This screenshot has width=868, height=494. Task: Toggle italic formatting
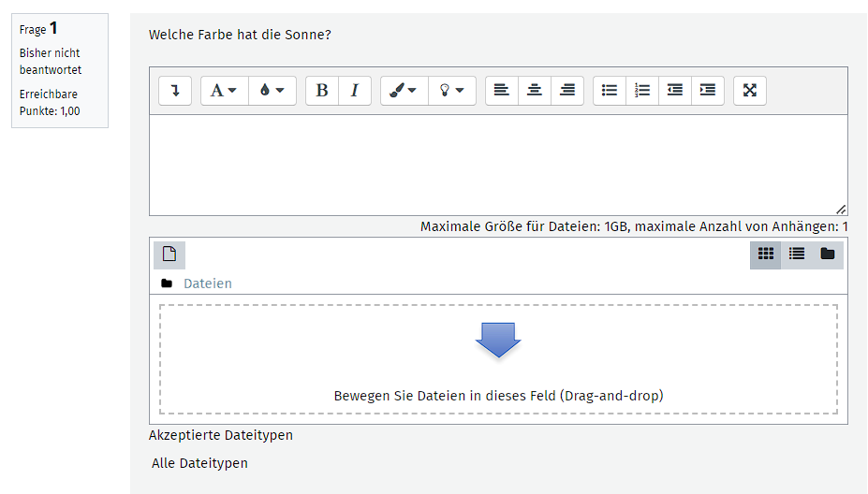[354, 91]
